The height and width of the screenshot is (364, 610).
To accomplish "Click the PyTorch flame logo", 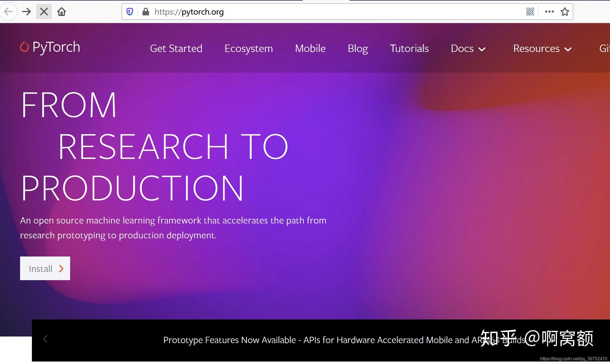I will point(24,47).
